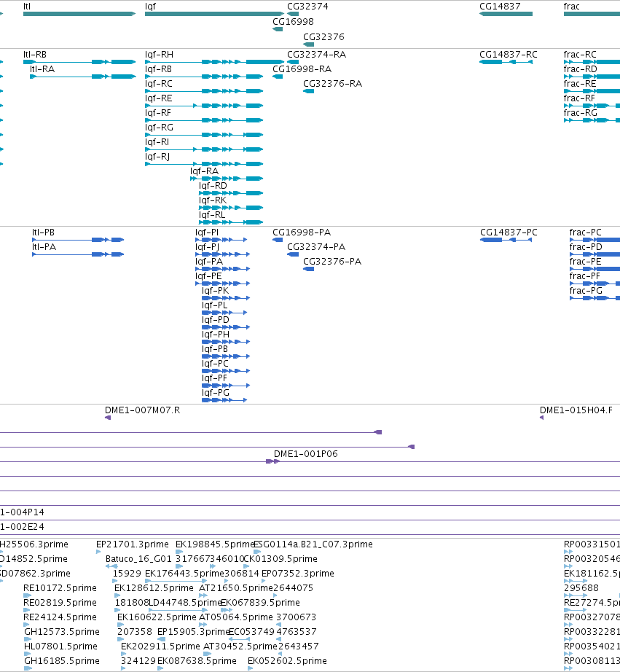Click the CG16998-RA transcript
620x672 pixels.
(x=278, y=77)
